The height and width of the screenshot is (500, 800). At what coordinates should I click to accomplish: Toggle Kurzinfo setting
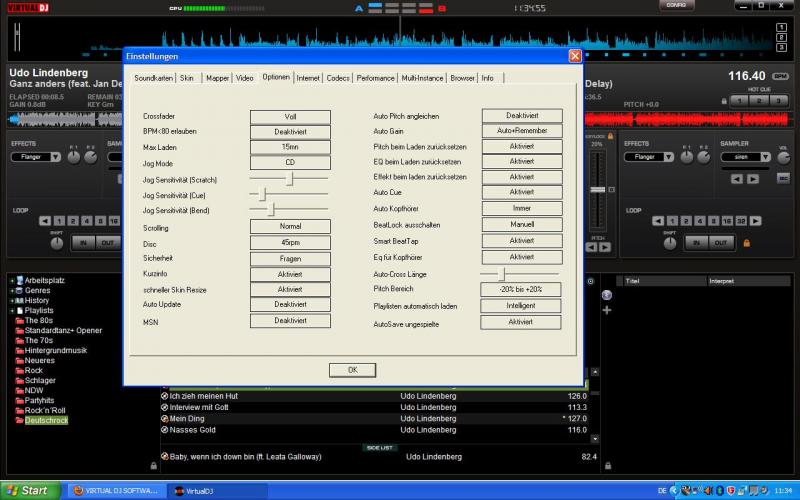290,274
